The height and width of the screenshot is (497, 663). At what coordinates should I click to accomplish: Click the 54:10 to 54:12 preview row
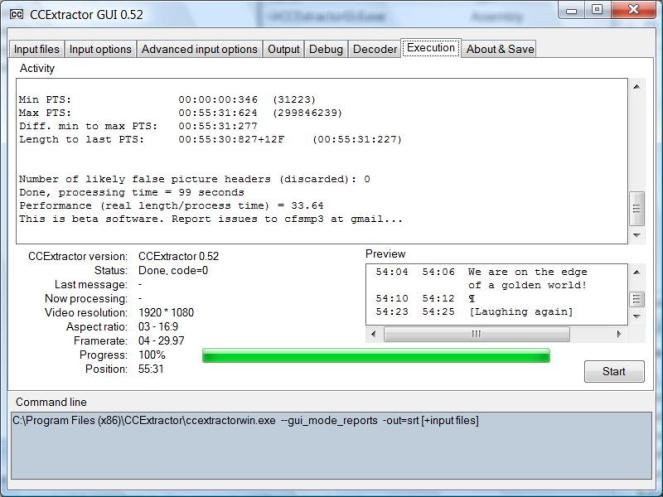pyautogui.click(x=425, y=299)
